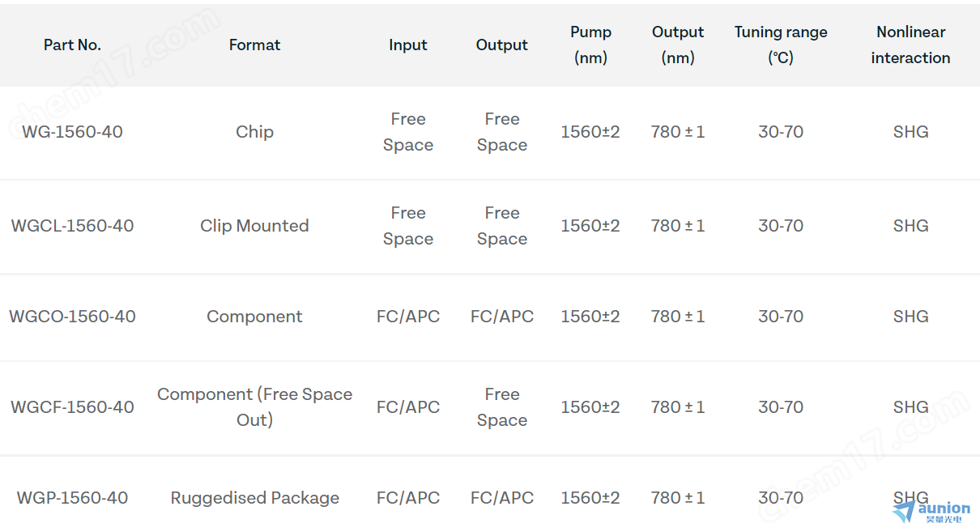The width and height of the screenshot is (980, 532).
Task: Select part number WG-1560-40
Action: (x=72, y=132)
